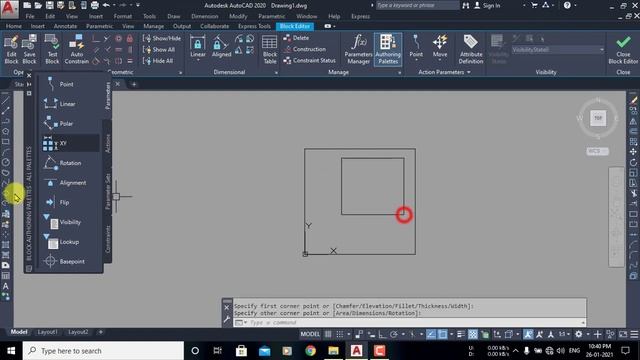
Task: Click the Edit Block icon
Action: click(x=11, y=49)
